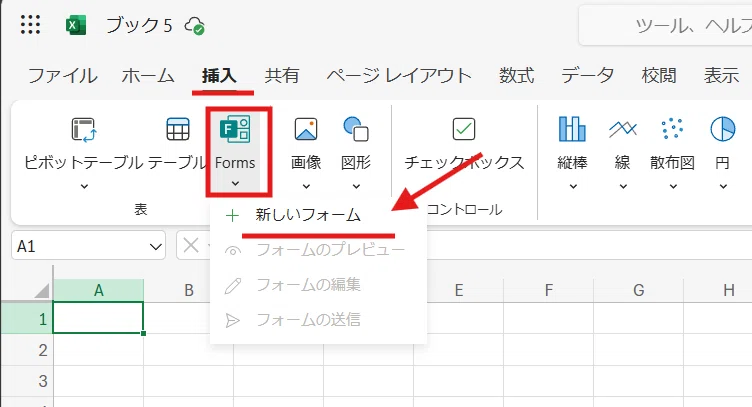Click the search box ツール、ヘルプ
Screen dimensions: 752x407
[666, 25]
